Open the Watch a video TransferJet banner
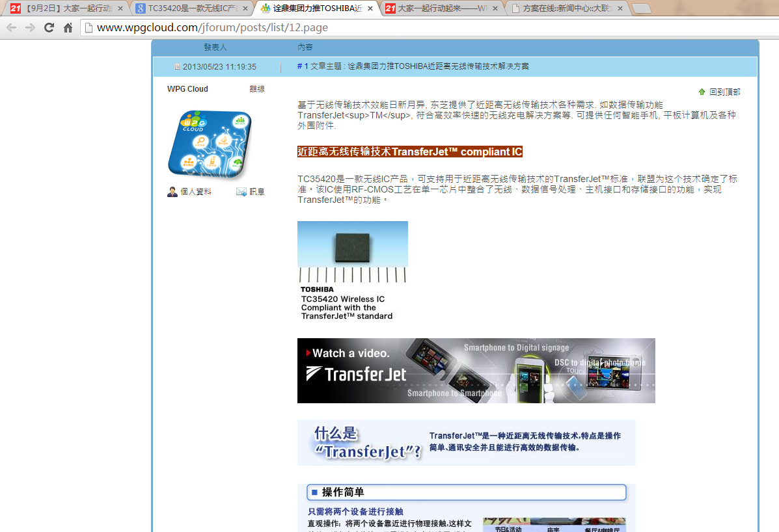 (x=476, y=371)
